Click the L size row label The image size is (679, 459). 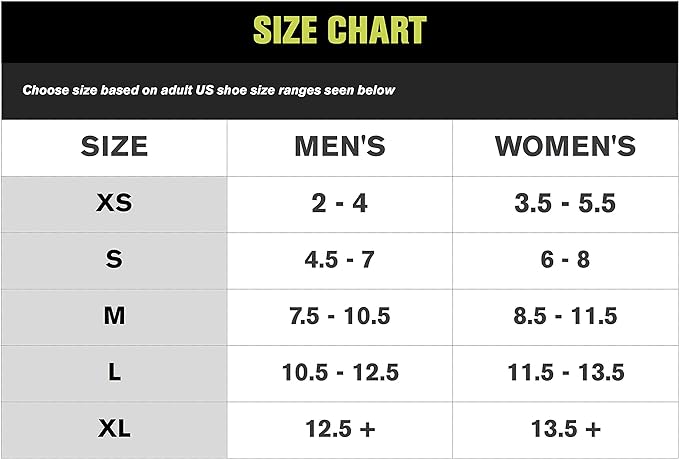(114, 373)
